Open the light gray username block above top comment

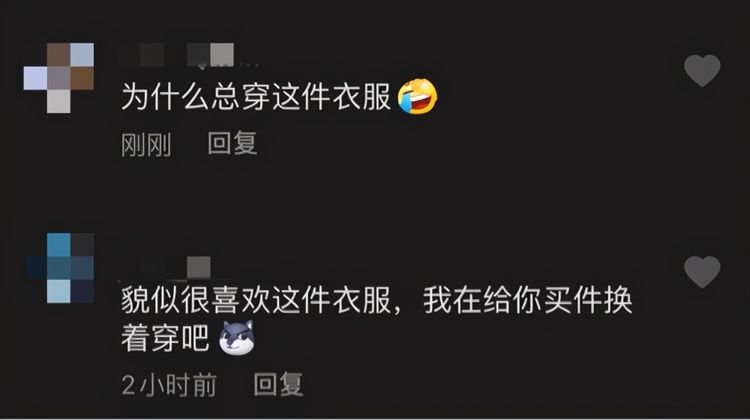pyautogui.click(x=222, y=54)
